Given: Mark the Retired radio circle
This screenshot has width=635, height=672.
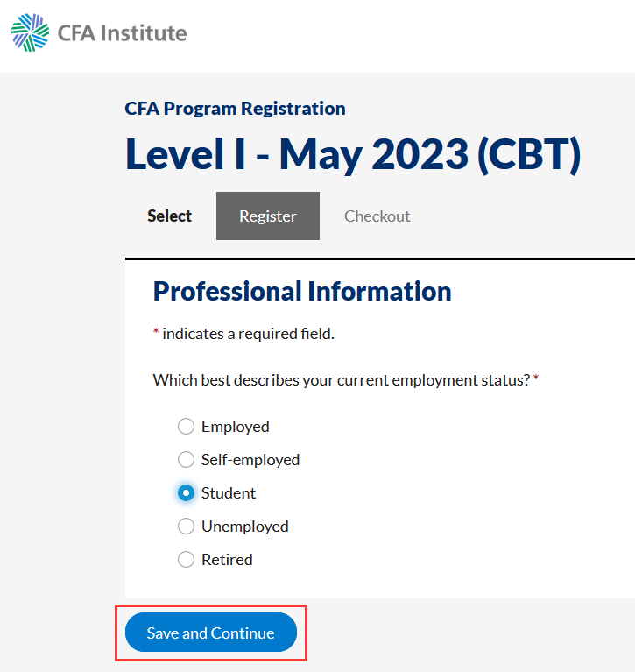Looking at the screenshot, I should 186,559.
